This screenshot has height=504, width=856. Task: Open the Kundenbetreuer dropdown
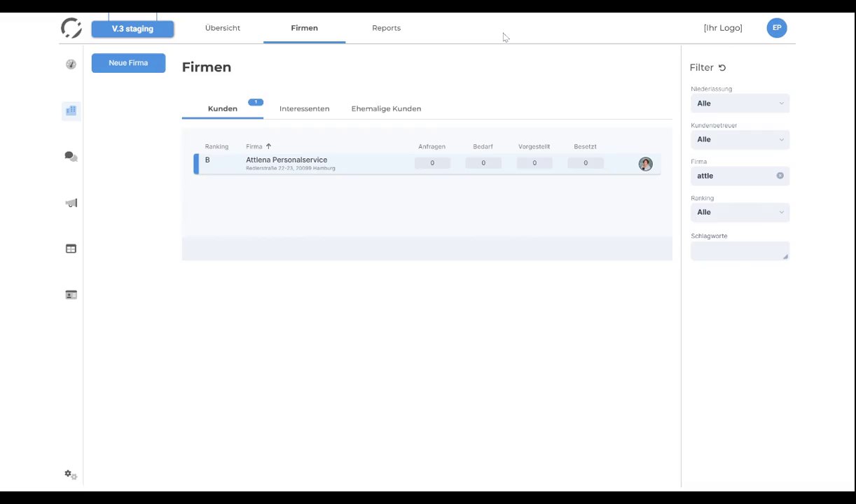click(x=740, y=139)
